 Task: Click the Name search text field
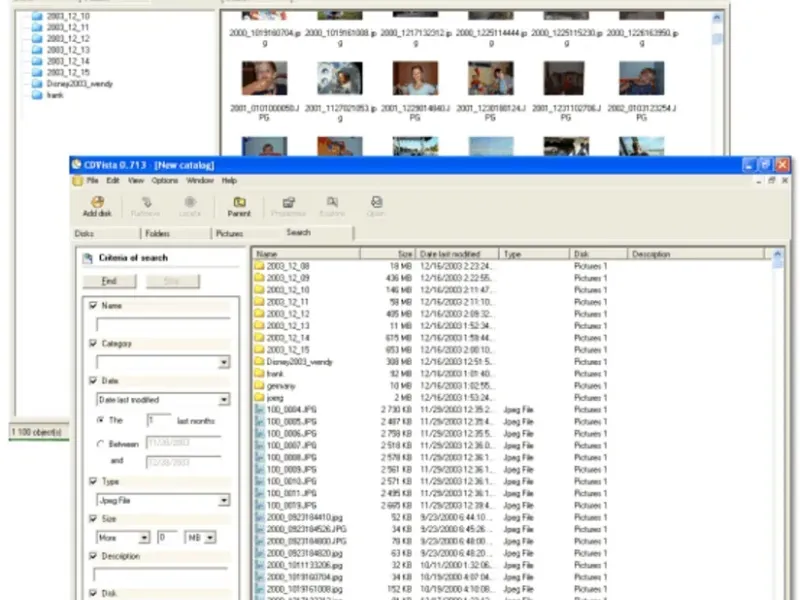coord(161,324)
